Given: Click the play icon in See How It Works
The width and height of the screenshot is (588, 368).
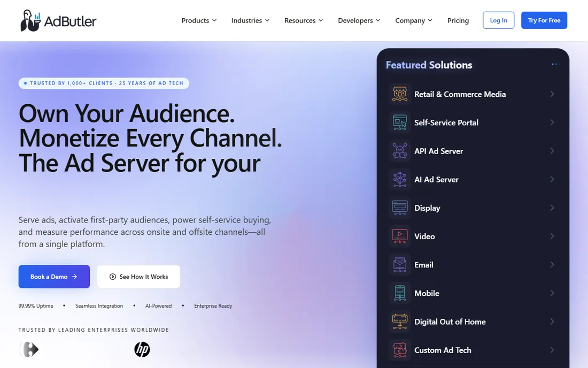Looking at the screenshot, I should tap(112, 277).
